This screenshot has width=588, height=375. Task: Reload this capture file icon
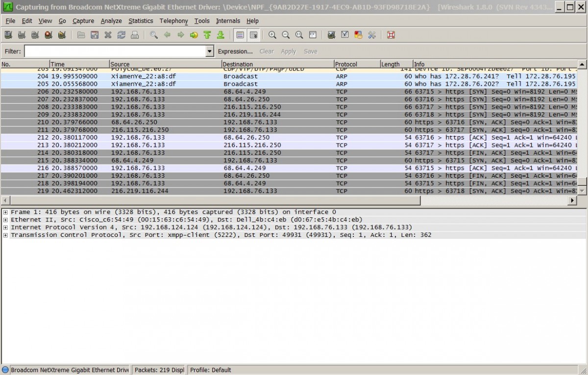121,35
